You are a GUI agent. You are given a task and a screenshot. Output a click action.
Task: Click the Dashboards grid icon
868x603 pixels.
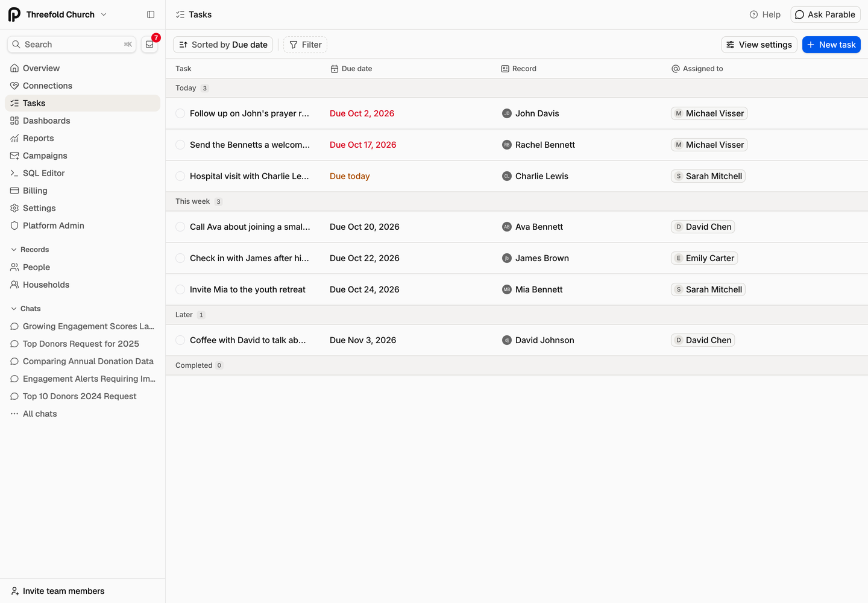click(14, 121)
